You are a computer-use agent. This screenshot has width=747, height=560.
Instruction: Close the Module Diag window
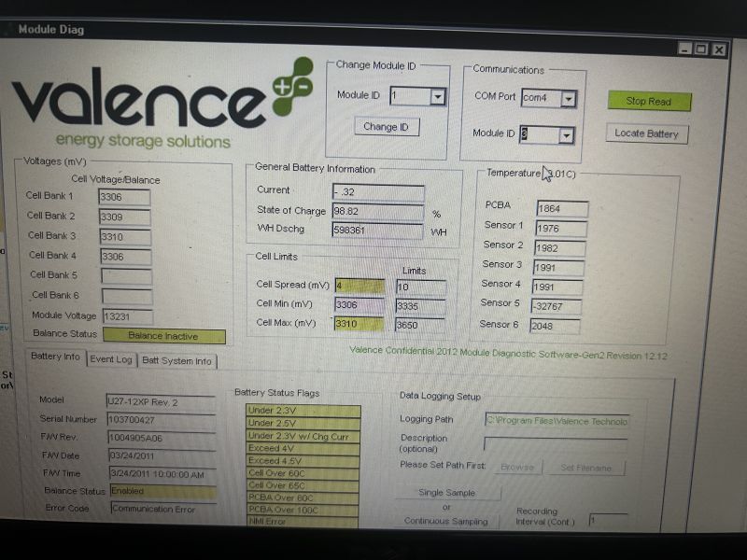pos(718,49)
